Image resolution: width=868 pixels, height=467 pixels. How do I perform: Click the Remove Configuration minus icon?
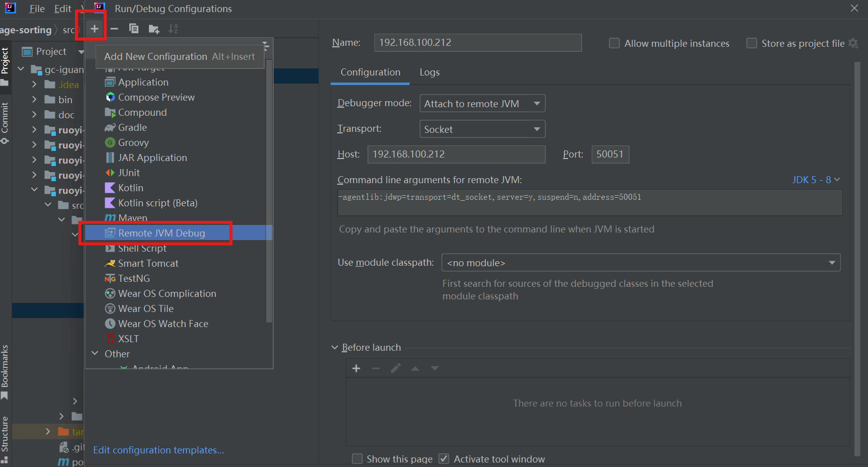coord(114,29)
